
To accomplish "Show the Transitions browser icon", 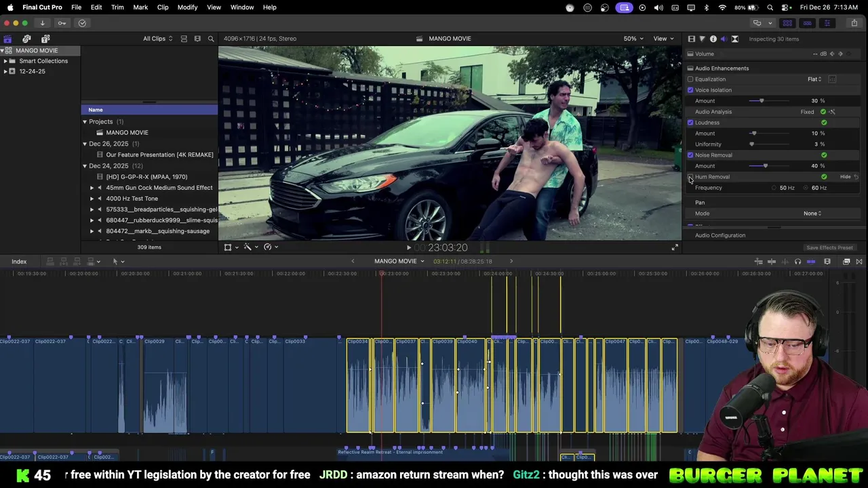I will coord(859,262).
